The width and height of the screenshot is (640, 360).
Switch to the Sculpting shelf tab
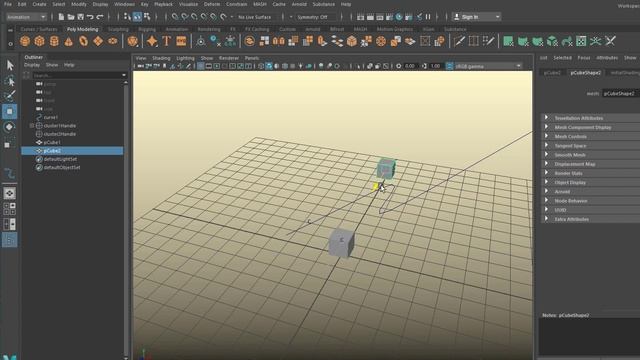[x=118, y=29]
